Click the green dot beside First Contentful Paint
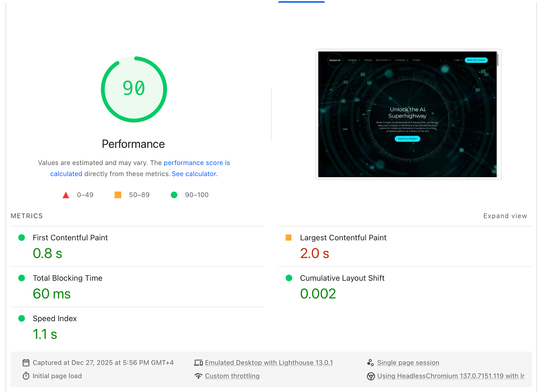This screenshot has width=543, height=392. [21, 238]
